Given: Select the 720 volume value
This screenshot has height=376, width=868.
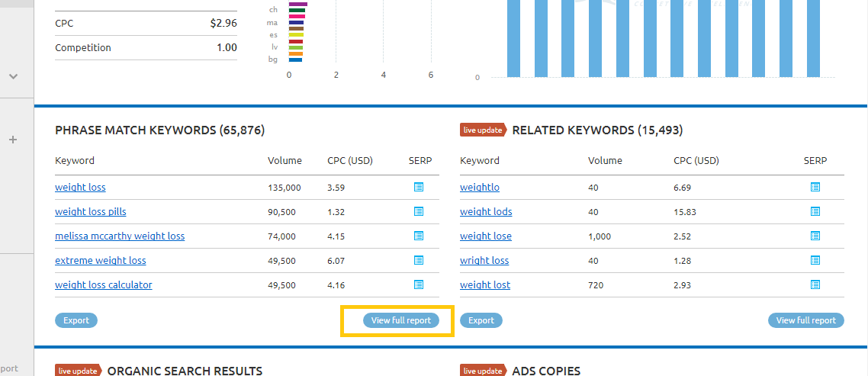Looking at the screenshot, I should (596, 285).
